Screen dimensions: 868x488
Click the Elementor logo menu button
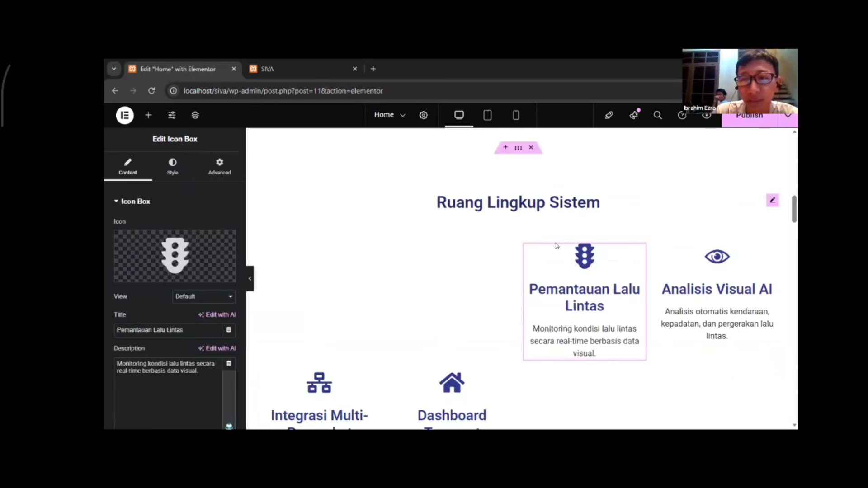pyautogui.click(x=125, y=115)
